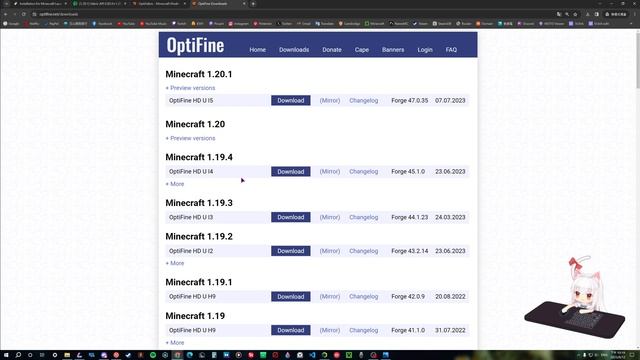The width and height of the screenshot is (640, 360).
Task: View Changelog for OptiFine HD U I5
Action: (364, 100)
